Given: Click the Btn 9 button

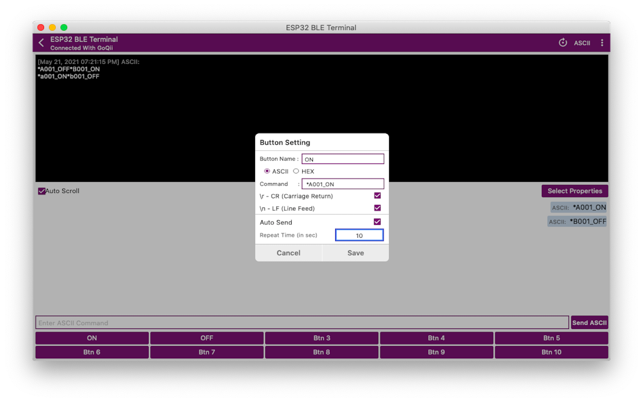Looking at the screenshot, I should tap(436, 352).
